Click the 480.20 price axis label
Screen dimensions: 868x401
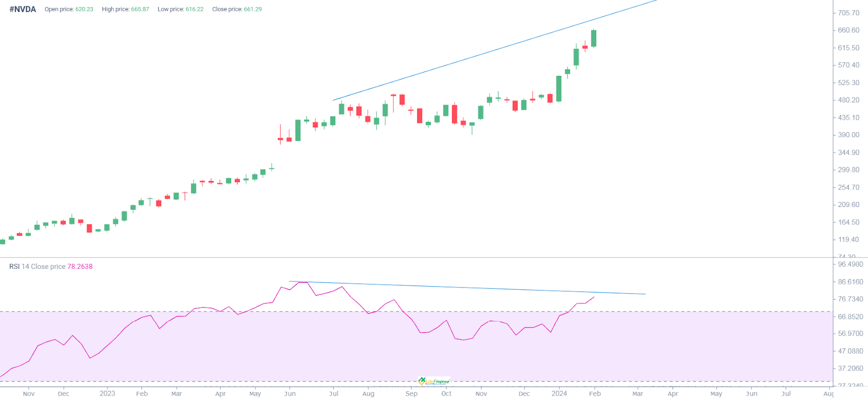[x=848, y=100]
